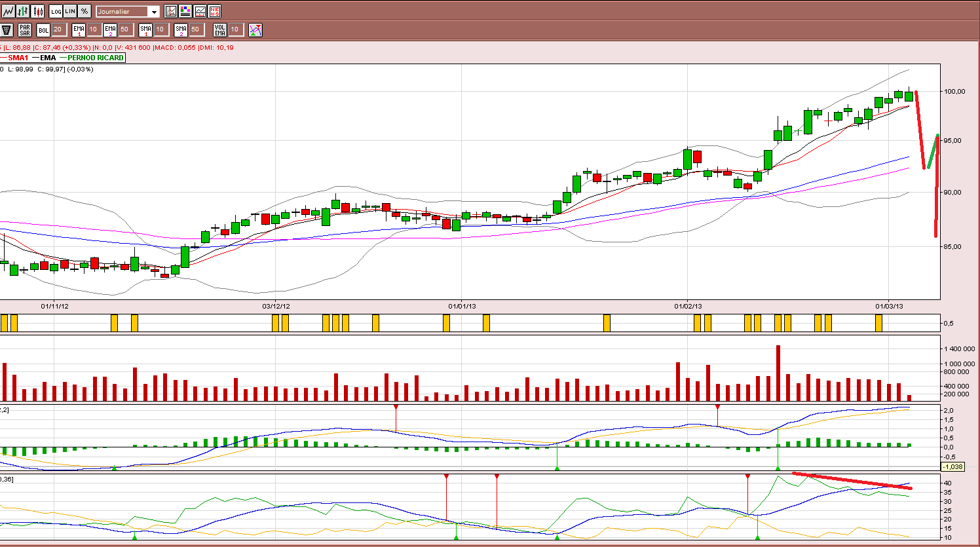This screenshot has height=547, width=980.
Task: Edit the SMA 2 period field showing 50
Action: point(196,29)
